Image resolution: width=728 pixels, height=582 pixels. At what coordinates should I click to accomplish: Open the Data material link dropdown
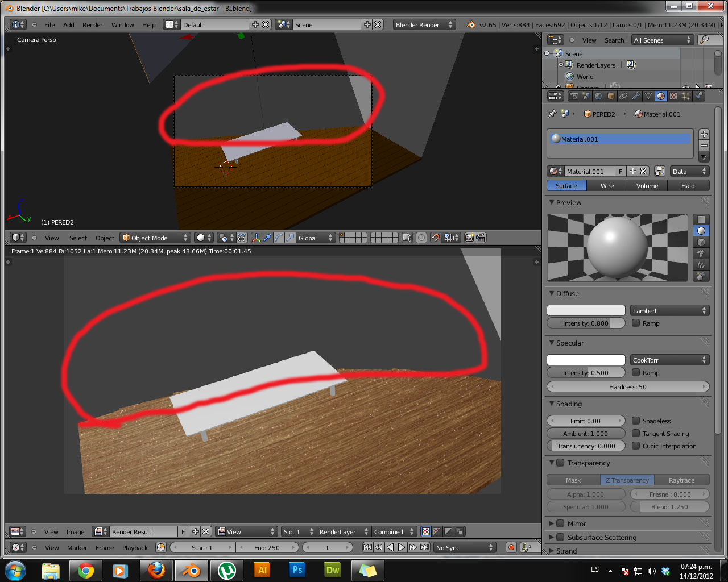pos(689,171)
